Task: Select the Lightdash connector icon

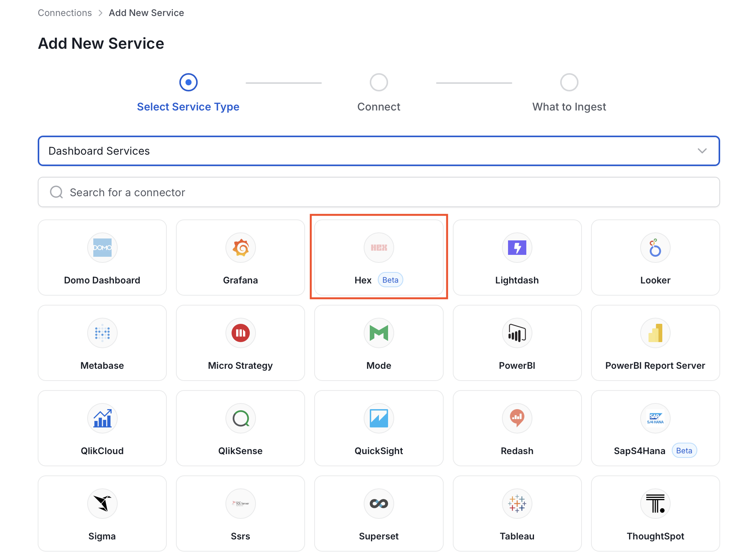Action: click(517, 248)
